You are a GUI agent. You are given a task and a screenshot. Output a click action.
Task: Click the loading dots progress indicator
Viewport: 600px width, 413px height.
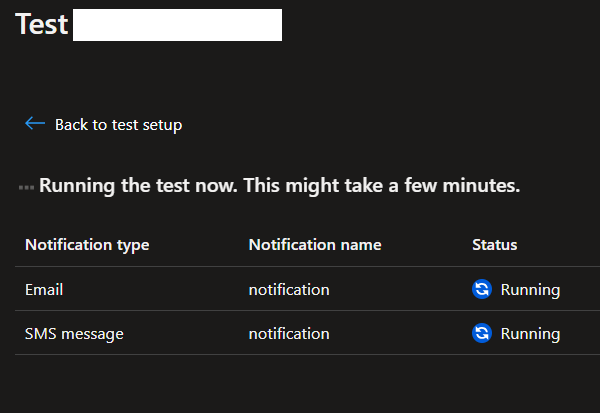26,187
